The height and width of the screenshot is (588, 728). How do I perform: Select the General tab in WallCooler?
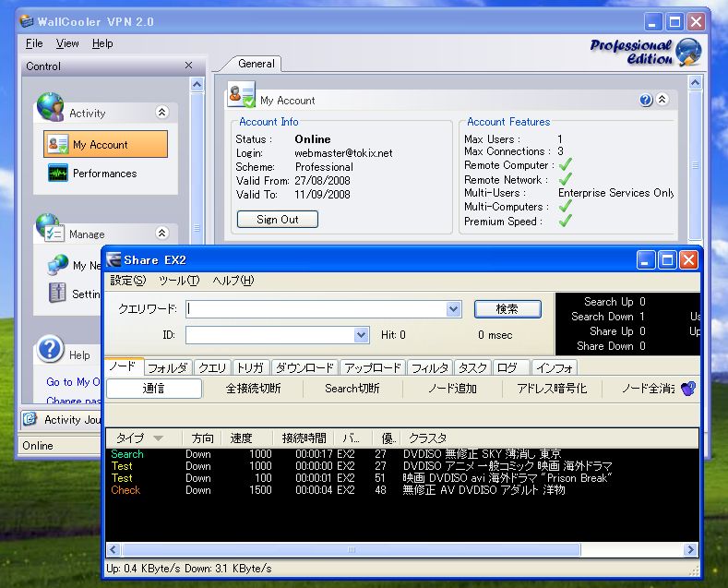(256, 64)
